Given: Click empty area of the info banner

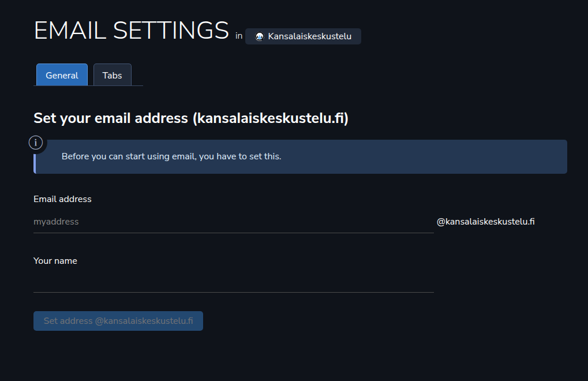Looking at the screenshot, I should 424,157.
